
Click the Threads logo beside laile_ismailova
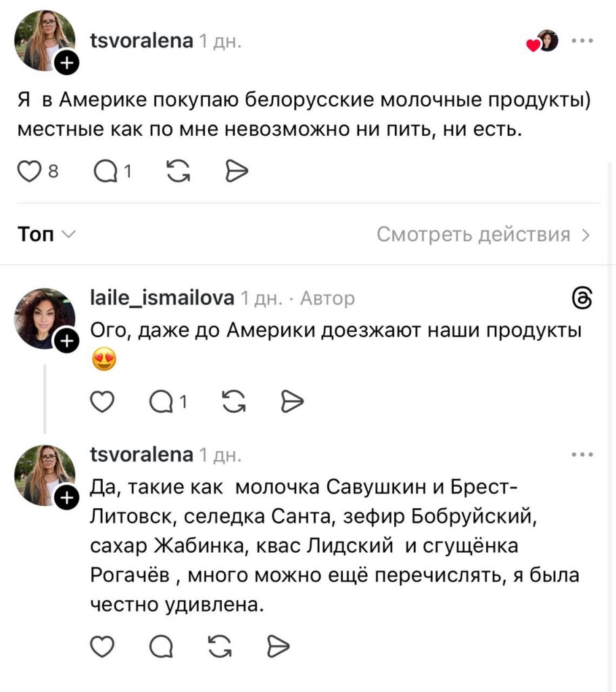(x=583, y=298)
